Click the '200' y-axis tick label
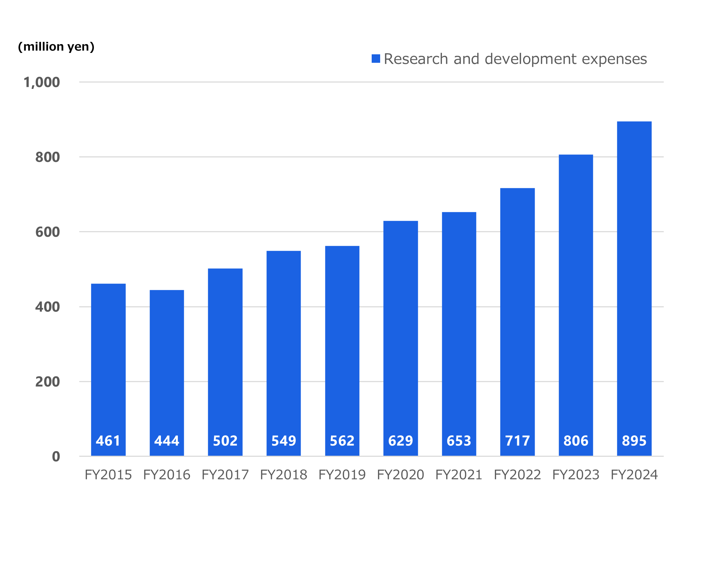 (48, 382)
